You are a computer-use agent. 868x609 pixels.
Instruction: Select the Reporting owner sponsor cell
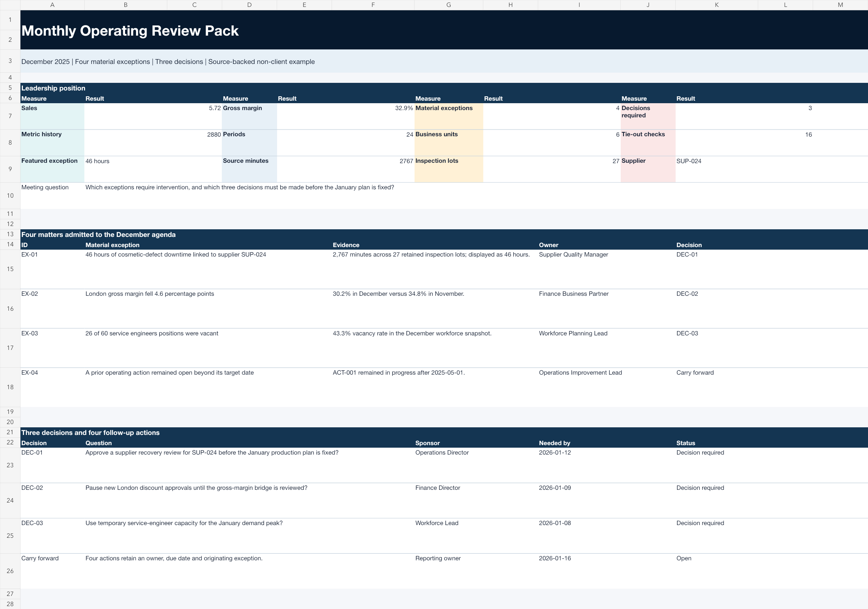(x=476, y=571)
